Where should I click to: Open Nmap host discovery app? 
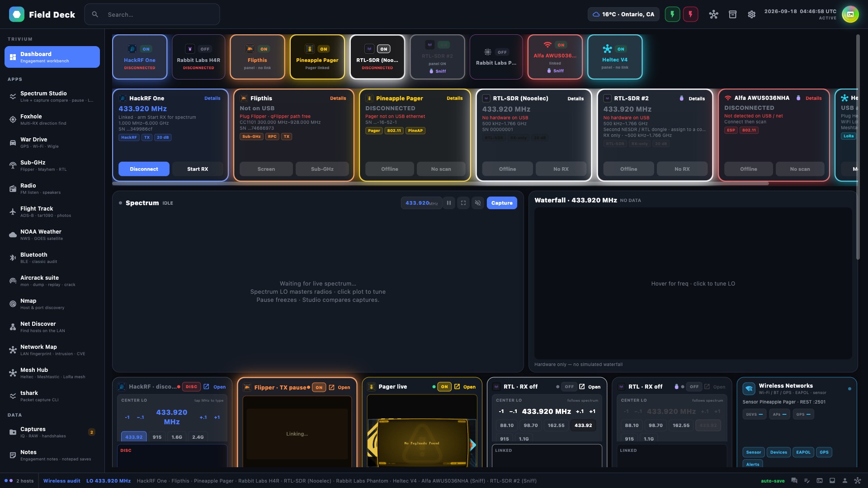(x=52, y=304)
